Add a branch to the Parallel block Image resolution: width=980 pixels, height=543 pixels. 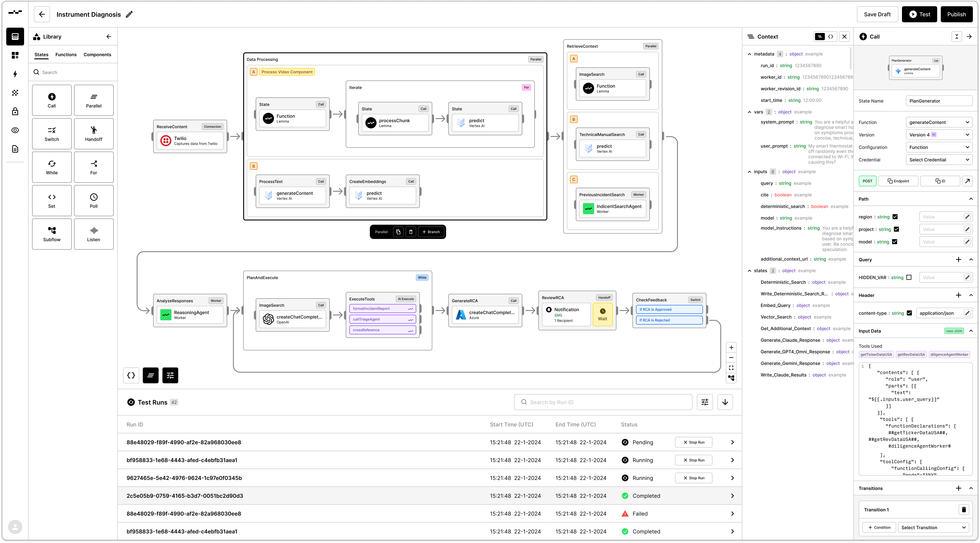coord(431,232)
